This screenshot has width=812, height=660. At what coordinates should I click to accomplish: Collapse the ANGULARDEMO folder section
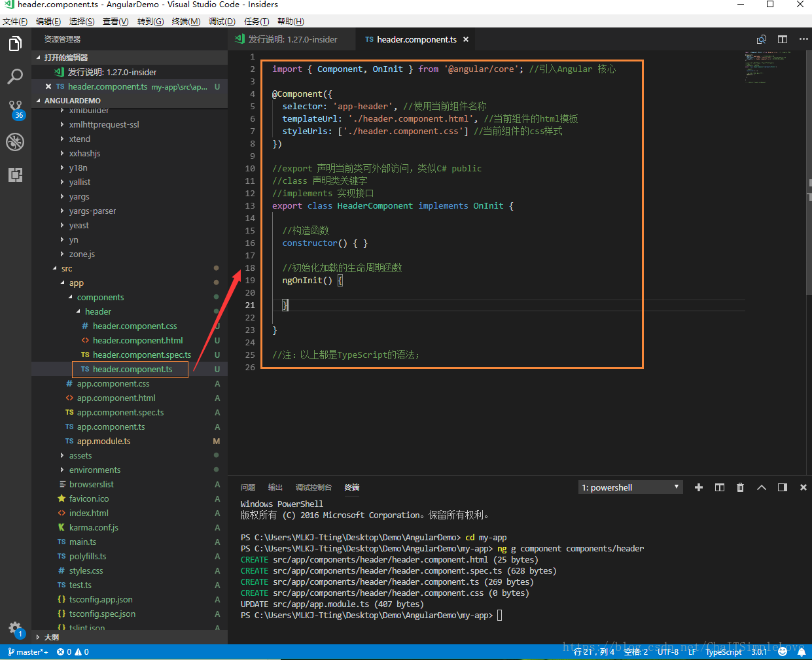click(130, 101)
